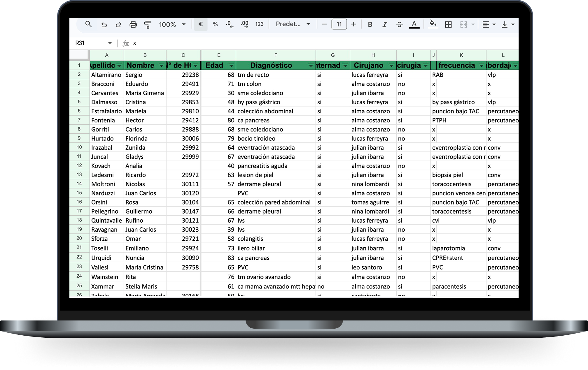Image resolution: width=588 pixels, height=370 pixels.
Task: Apply euro currency format button
Action: (200, 24)
